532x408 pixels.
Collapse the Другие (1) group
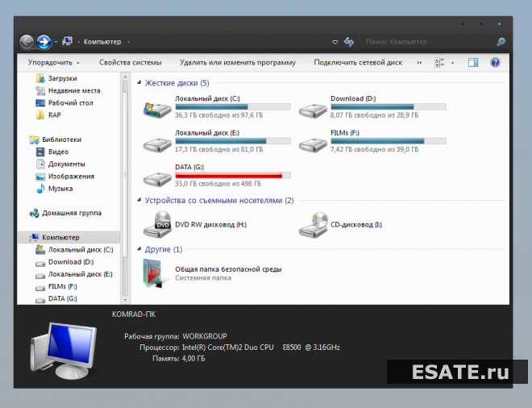pos(139,249)
